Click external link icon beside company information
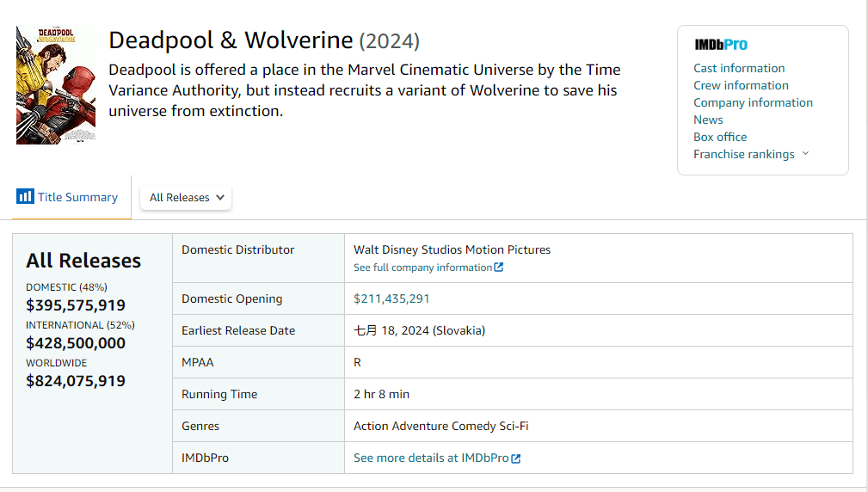Viewport: 868px width, 492px height. [x=499, y=268]
